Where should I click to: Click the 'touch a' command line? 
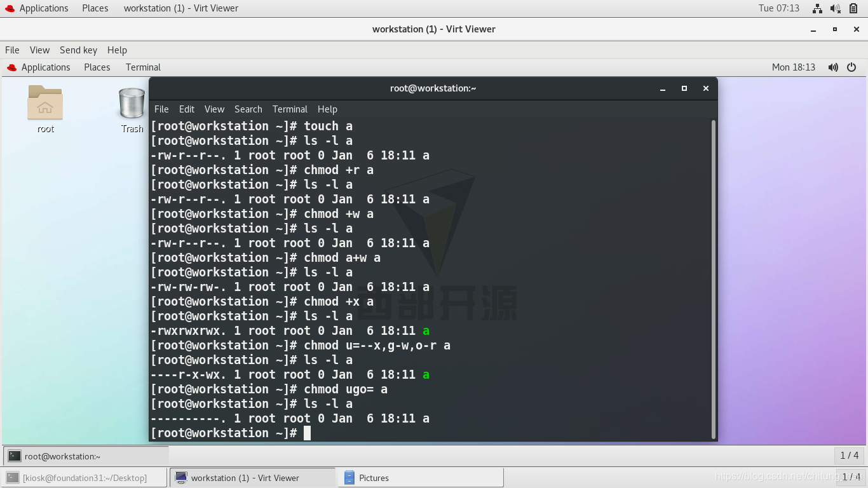(252, 126)
